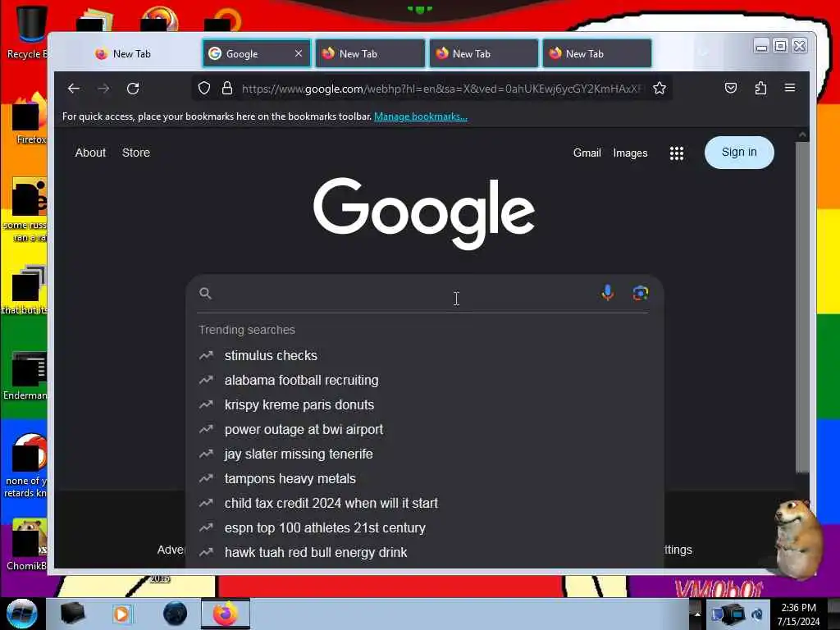The image size is (840, 630).
Task: Reload the page with the refresh icon
Action: pos(133,89)
